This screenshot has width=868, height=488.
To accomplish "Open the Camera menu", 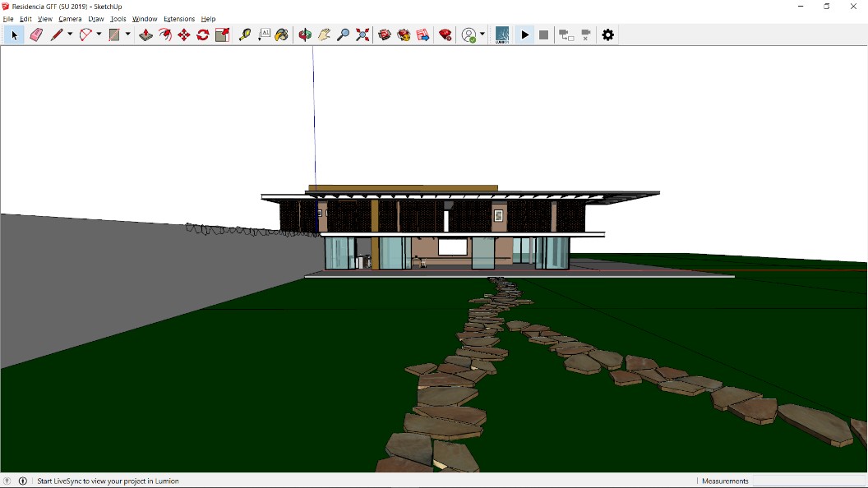I will (x=70, y=19).
